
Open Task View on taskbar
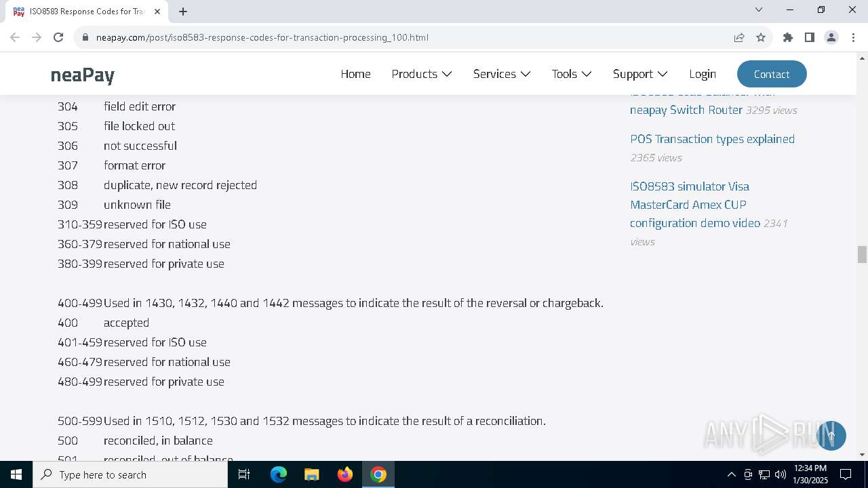(x=244, y=474)
